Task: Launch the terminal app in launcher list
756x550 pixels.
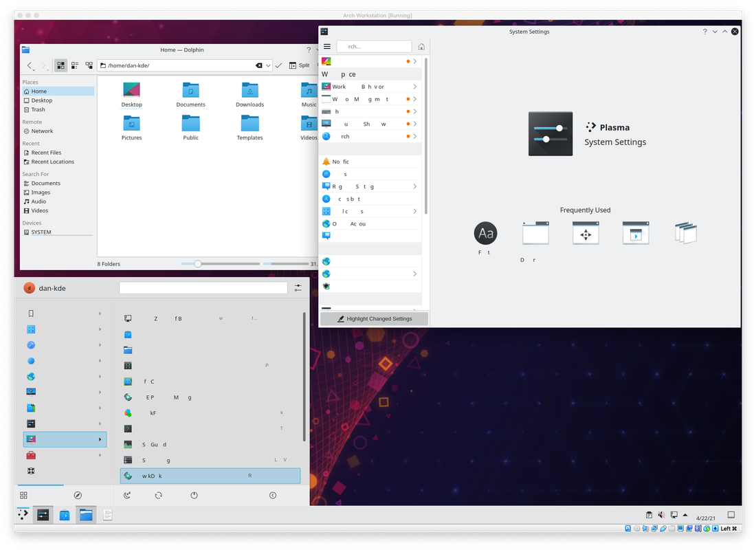Action: pos(210,429)
